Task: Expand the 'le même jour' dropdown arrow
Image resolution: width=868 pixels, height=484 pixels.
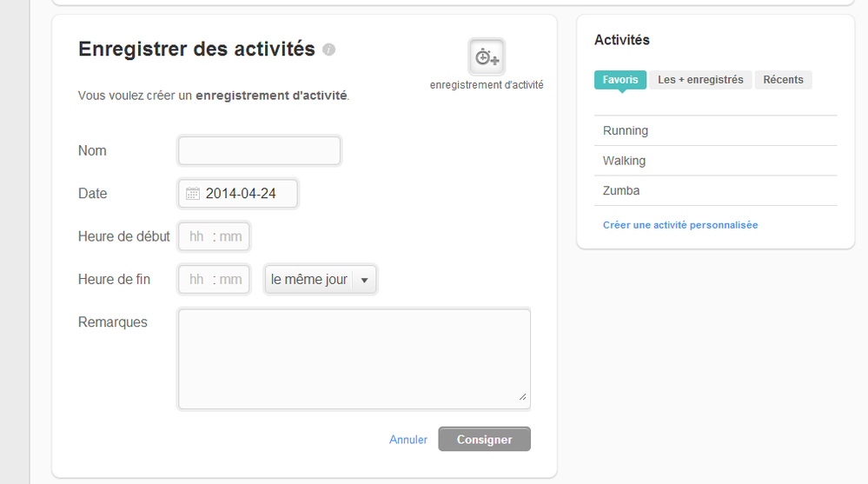Action: 364,280
